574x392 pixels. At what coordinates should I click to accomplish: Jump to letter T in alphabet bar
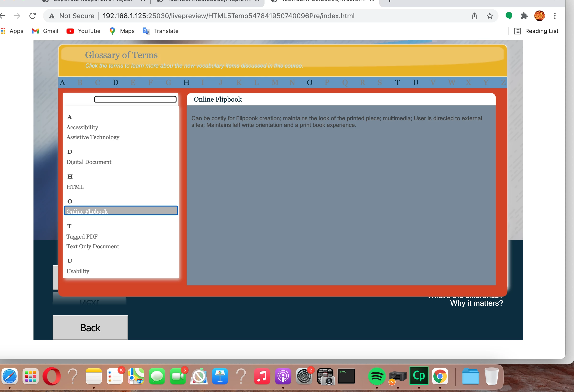coord(397,82)
